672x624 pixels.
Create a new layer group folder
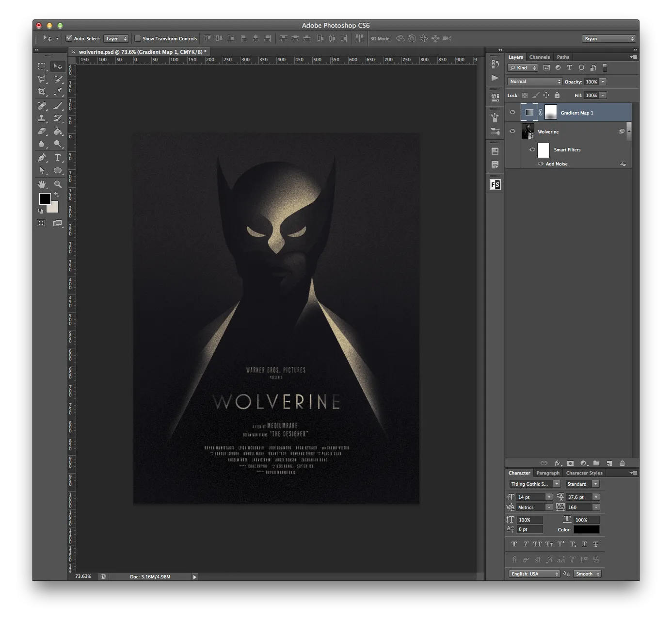596,463
